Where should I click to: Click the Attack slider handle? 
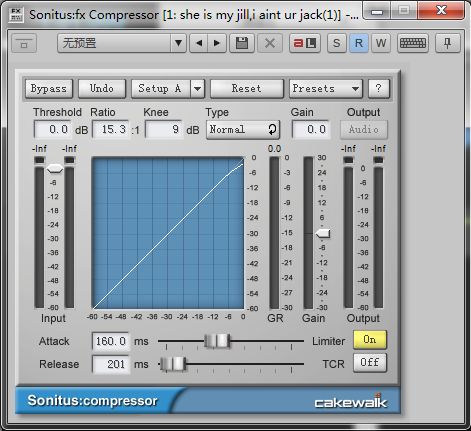(217, 341)
